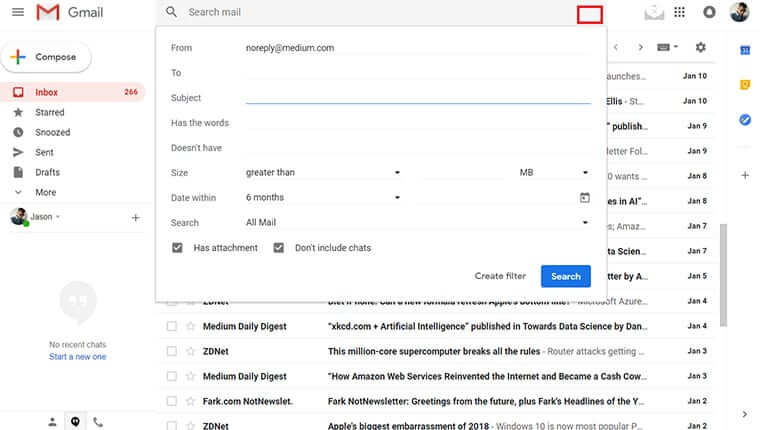Open the date picker calendar icon

[585, 198]
